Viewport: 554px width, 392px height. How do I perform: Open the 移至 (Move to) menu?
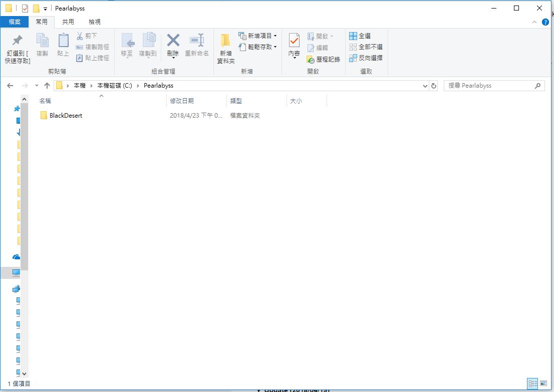(127, 45)
